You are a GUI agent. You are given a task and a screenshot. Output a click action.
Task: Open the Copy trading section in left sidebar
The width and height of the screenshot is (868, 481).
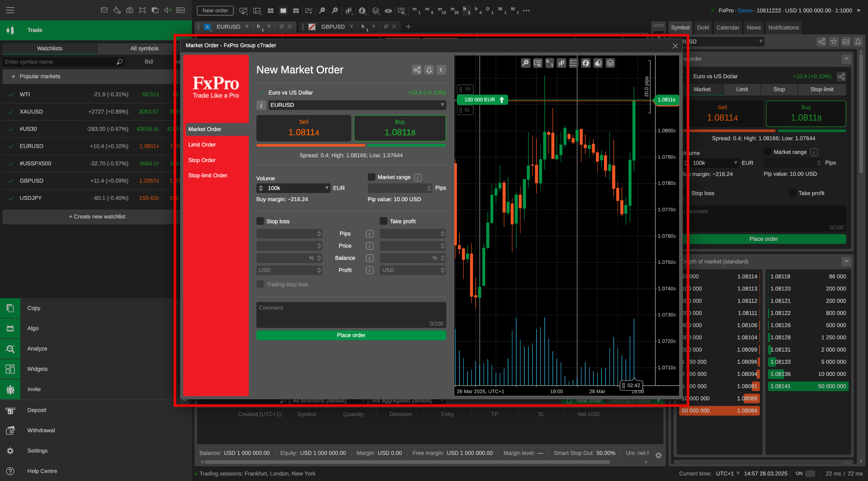10,308
